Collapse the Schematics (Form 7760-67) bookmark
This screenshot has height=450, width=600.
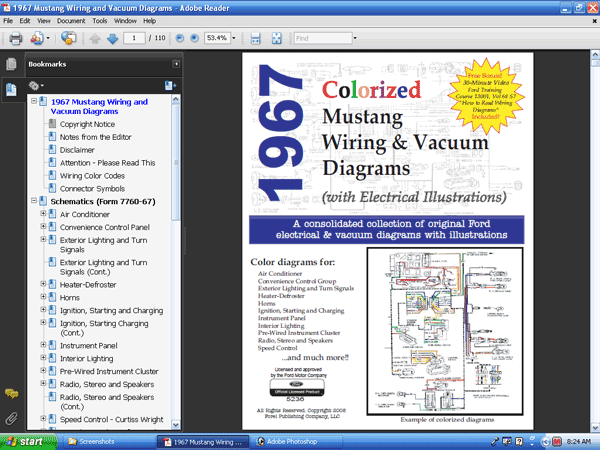pos(34,200)
